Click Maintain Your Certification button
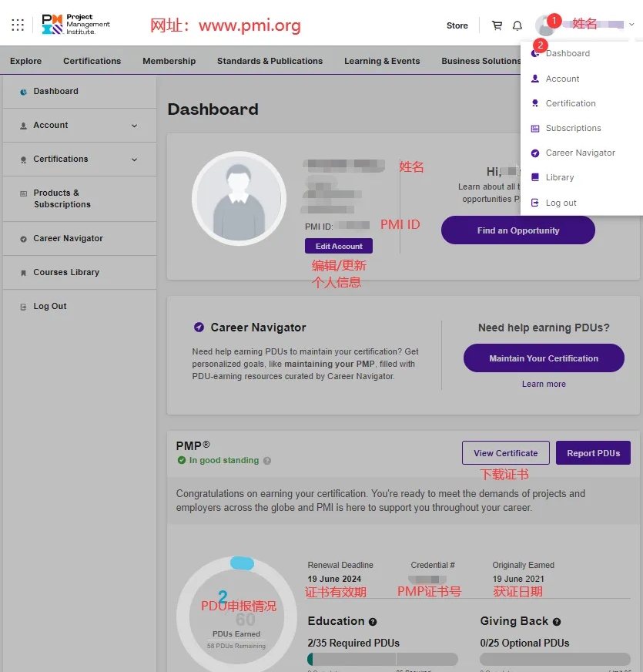This screenshot has height=672, width=643. pos(544,358)
